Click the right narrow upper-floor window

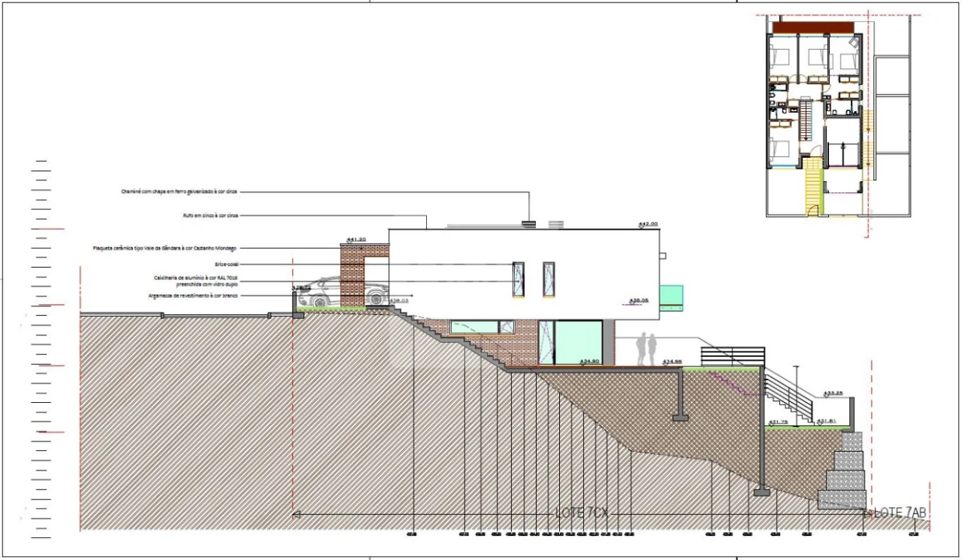click(x=548, y=279)
